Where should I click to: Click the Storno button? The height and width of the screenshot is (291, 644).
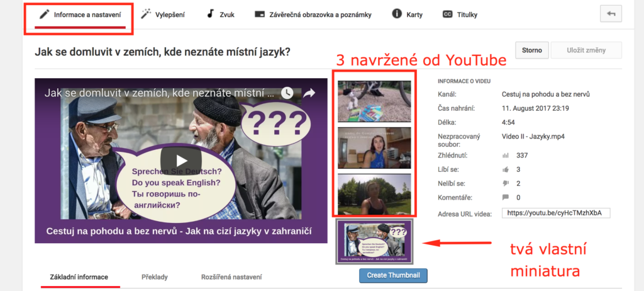coord(531,50)
